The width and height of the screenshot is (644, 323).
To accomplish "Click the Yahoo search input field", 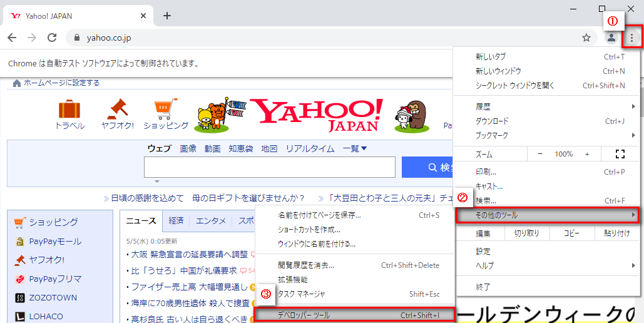I will 269,167.
